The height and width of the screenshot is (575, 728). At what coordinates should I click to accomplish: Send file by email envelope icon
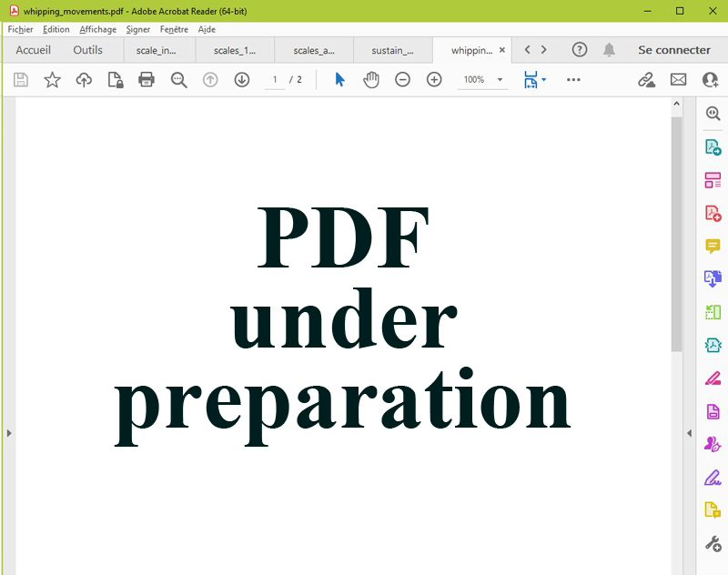[x=678, y=80]
